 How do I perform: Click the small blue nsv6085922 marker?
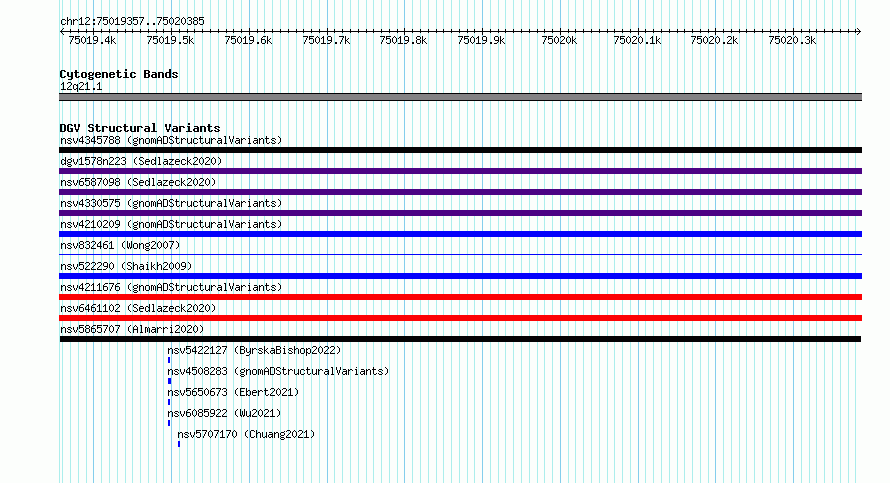pyautogui.click(x=169, y=423)
